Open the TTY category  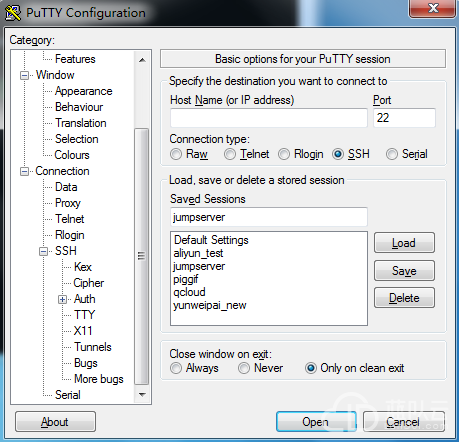[x=85, y=315]
